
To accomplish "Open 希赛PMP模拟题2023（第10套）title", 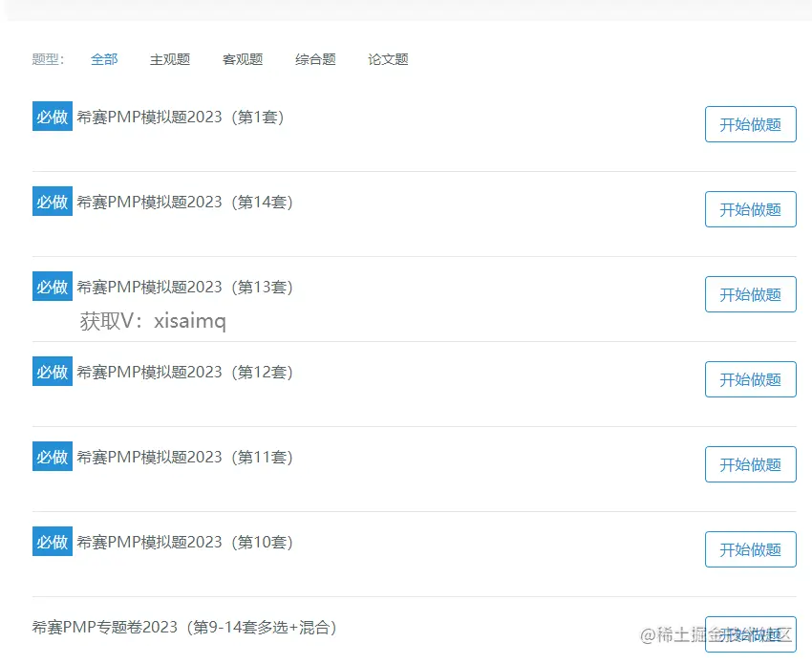I will tap(185, 542).
